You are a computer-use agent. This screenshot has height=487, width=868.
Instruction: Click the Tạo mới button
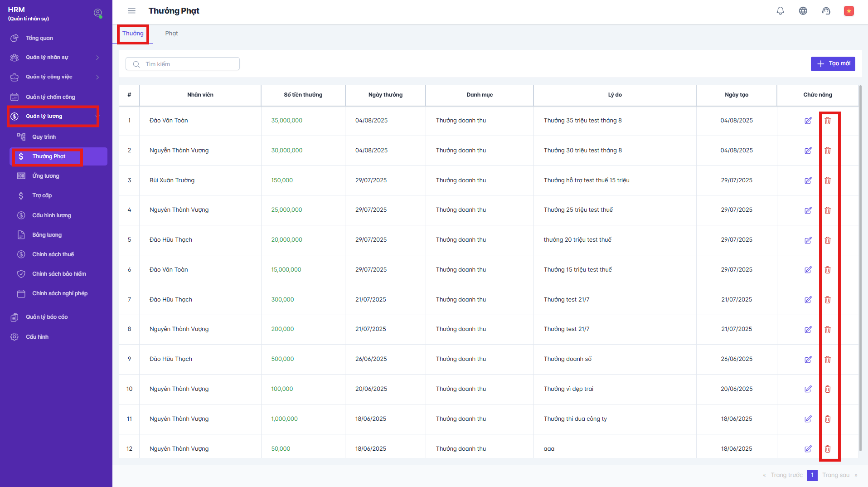pyautogui.click(x=833, y=64)
